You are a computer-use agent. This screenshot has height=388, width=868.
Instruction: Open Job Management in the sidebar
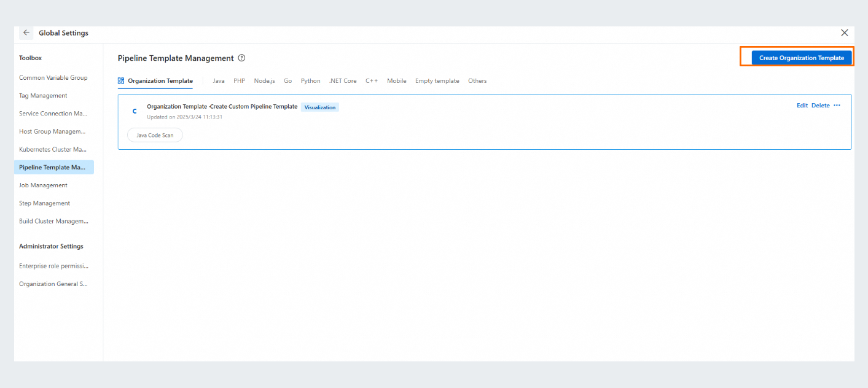[54, 185]
